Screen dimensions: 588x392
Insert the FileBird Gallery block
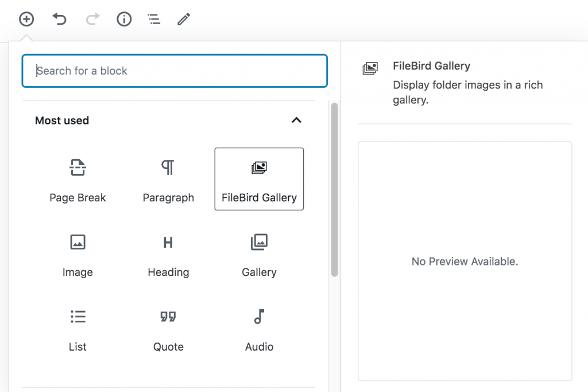click(x=259, y=179)
